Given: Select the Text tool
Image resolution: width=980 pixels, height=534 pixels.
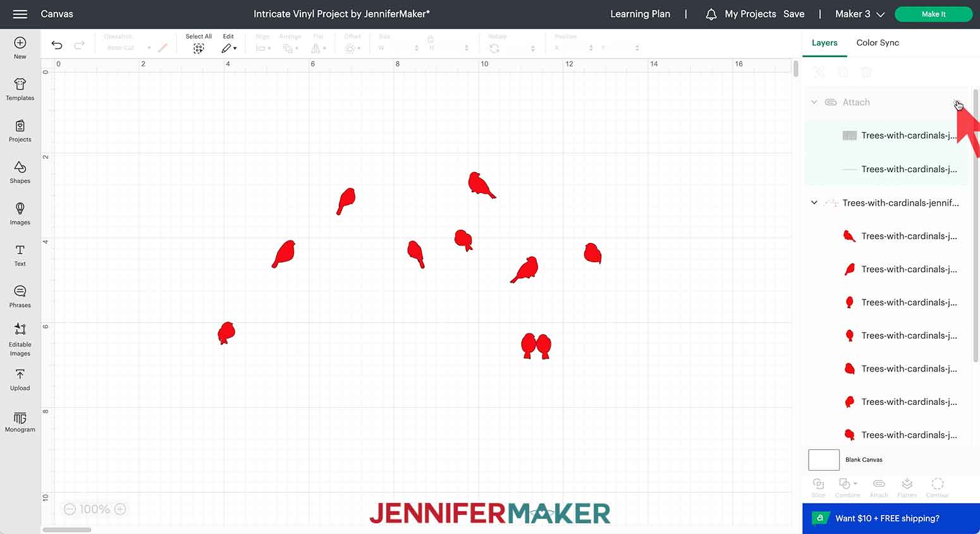Looking at the screenshot, I should (x=20, y=255).
